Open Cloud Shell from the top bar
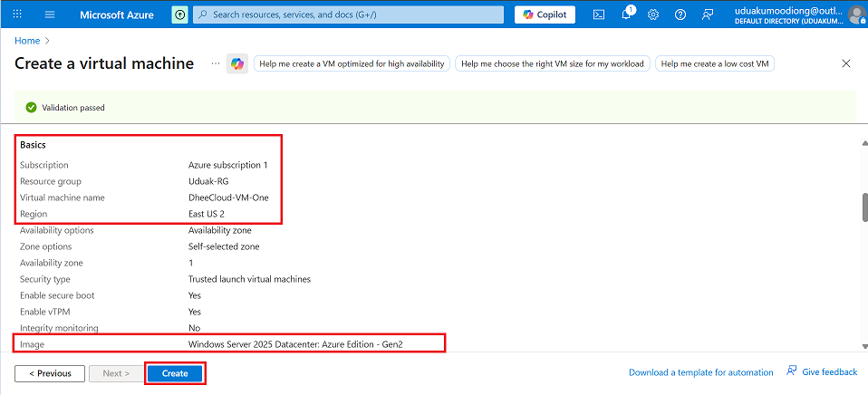The width and height of the screenshot is (868, 395). tap(598, 14)
